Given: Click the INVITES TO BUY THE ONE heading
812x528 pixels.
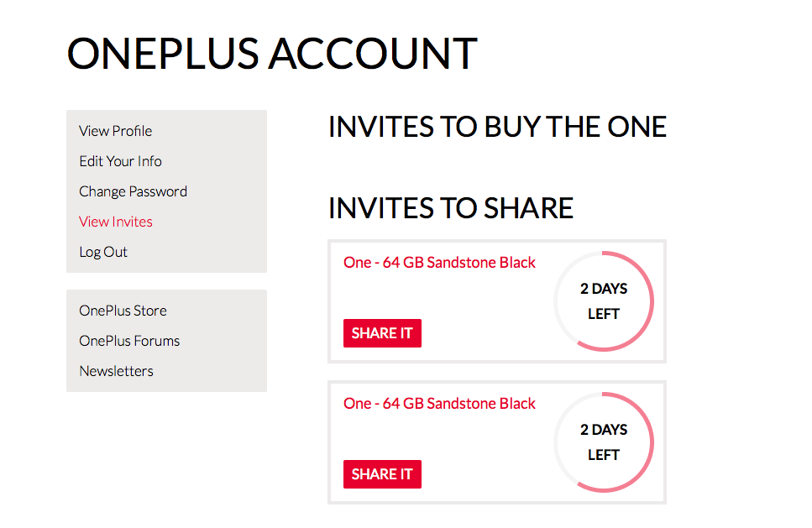Looking at the screenshot, I should coord(497,127).
